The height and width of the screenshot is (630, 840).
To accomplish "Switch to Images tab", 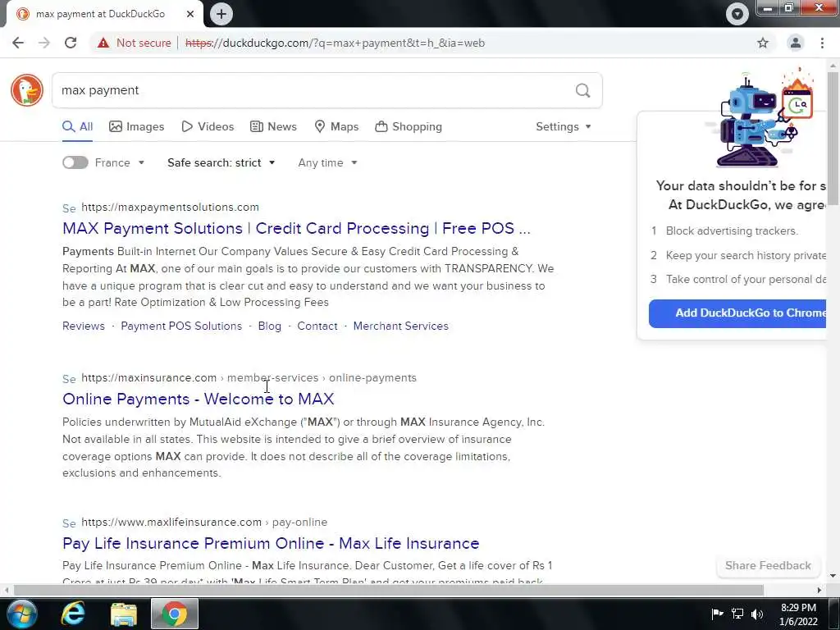I will (137, 126).
